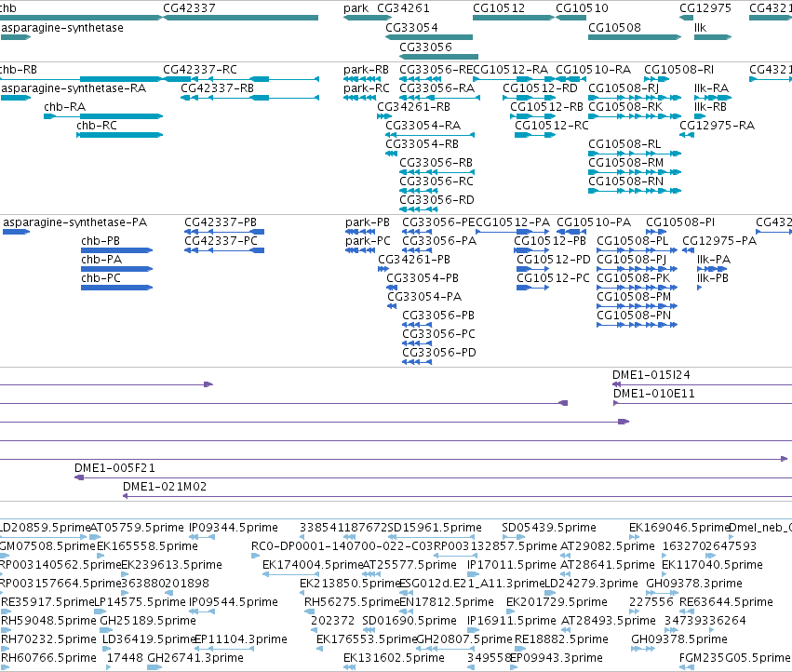
Task: Select the CG10508 gene label
Action: tap(614, 28)
